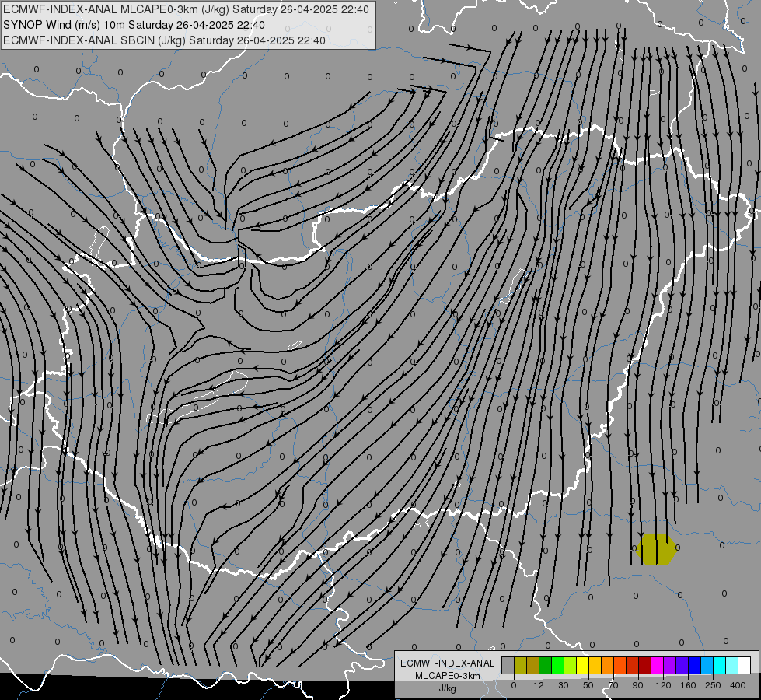Click the deep blue legend swatch after 160
761x700 pixels.
(695, 665)
